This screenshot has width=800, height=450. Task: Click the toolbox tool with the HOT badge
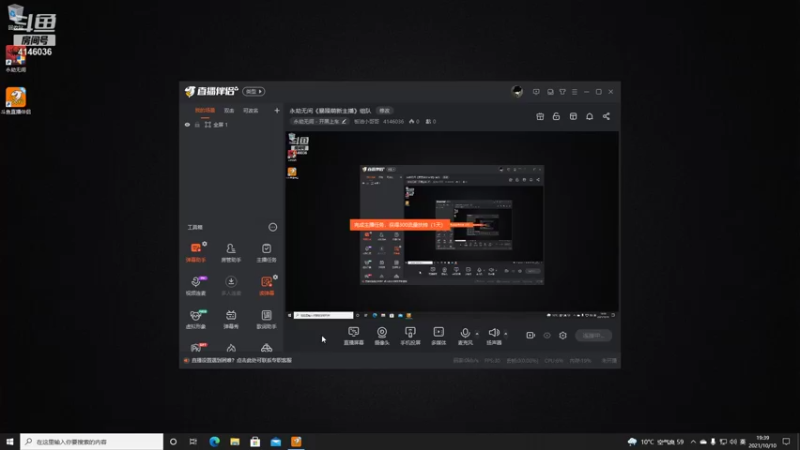point(196,347)
